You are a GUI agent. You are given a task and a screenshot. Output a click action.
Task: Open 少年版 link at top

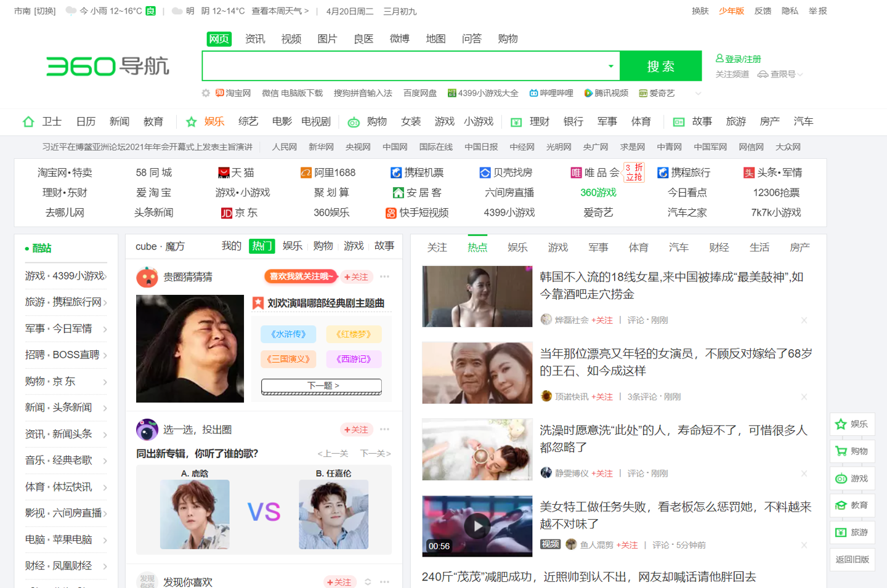(732, 11)
